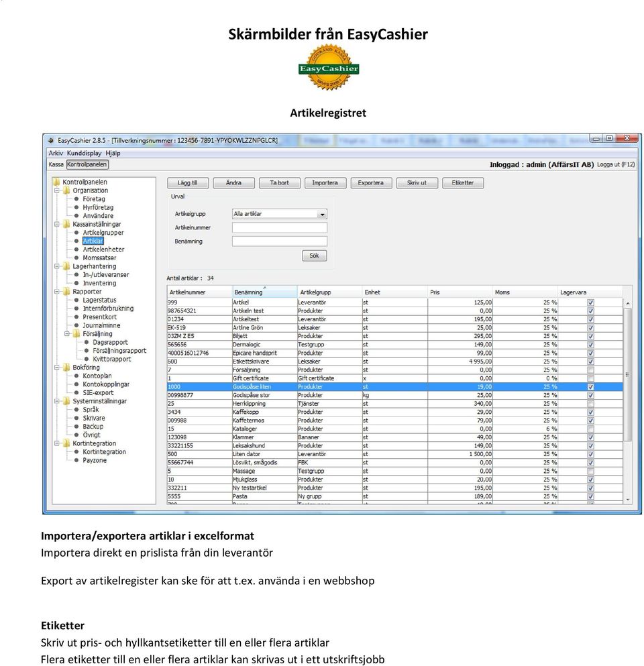Open the Kunddisplay menu
Image resolution: width=644 pixels, height=666 pixels.
point(84,154)
